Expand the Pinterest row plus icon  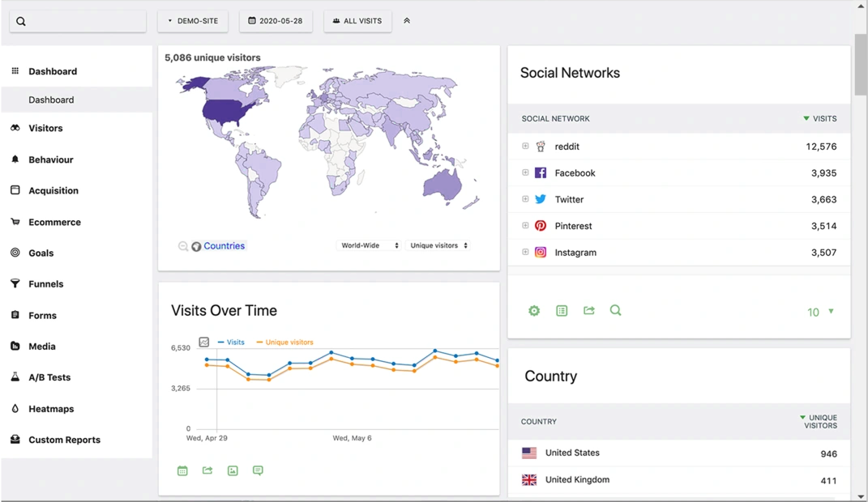[525, 226]
